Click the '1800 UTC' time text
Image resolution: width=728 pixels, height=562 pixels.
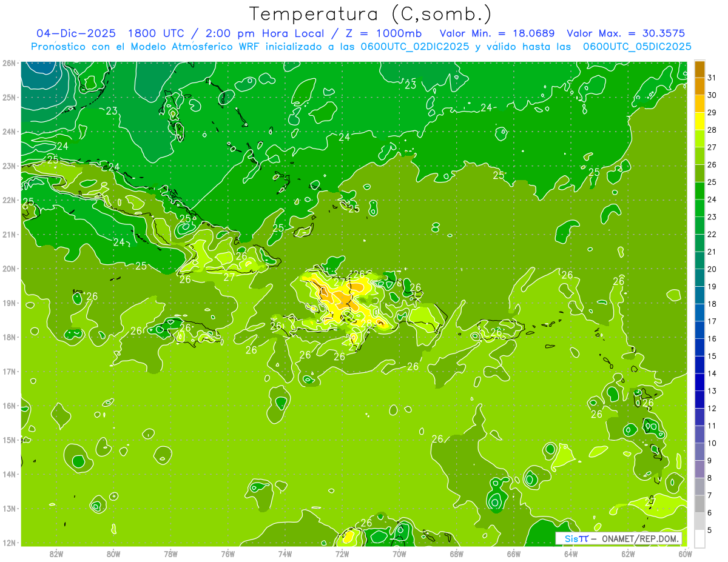pos(157,33)
